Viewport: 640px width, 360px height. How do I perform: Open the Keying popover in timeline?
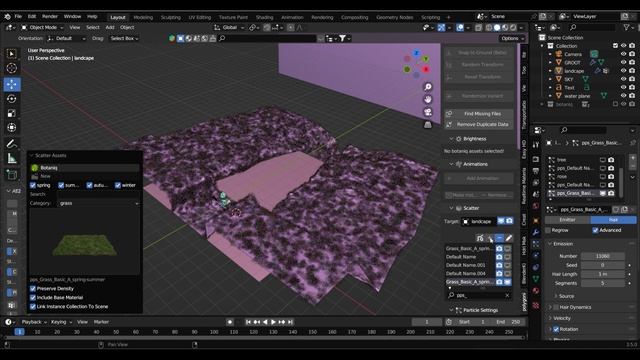pos(61,322)
